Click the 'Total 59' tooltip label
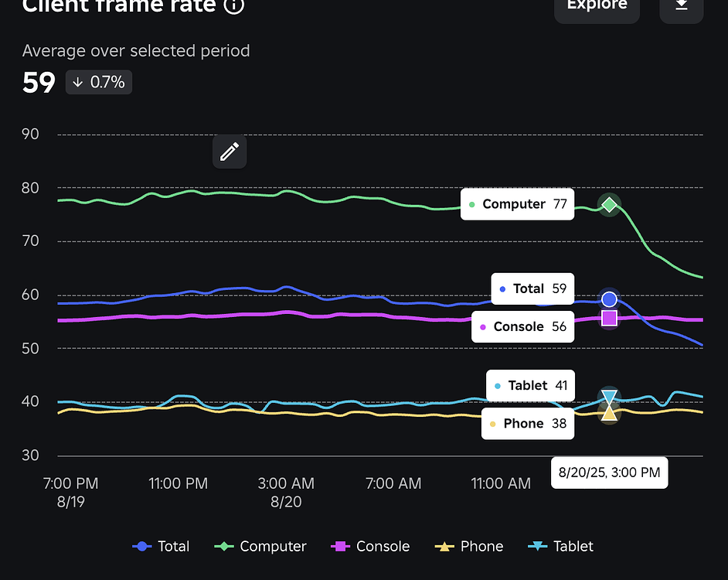The width and height of the screenshot is (728, 580). tap(532, 288)
